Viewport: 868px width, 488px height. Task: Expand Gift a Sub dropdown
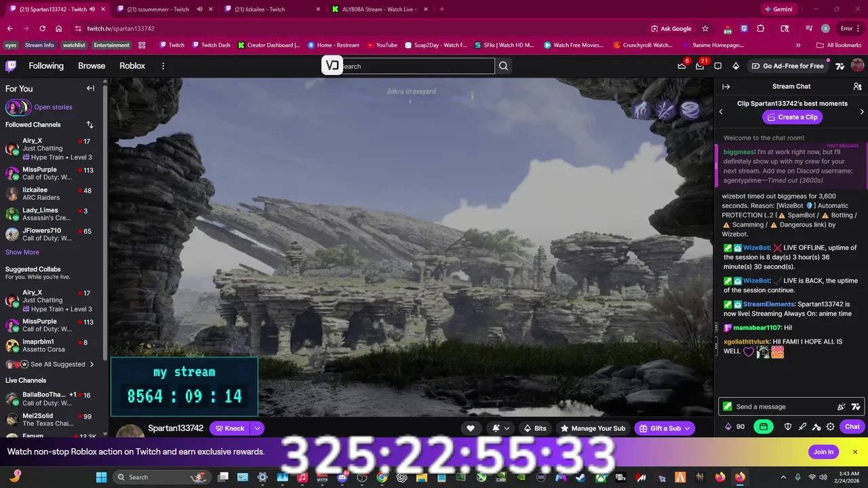[687, 428]
